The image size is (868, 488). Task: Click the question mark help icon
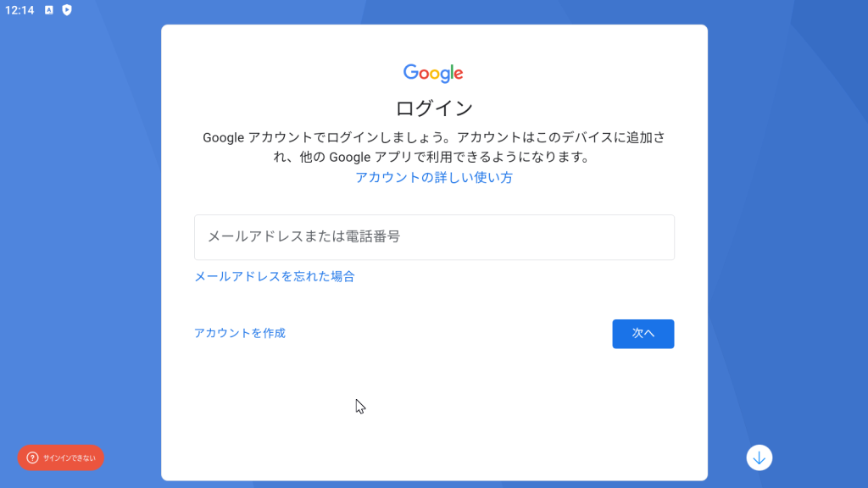[32, 457]
